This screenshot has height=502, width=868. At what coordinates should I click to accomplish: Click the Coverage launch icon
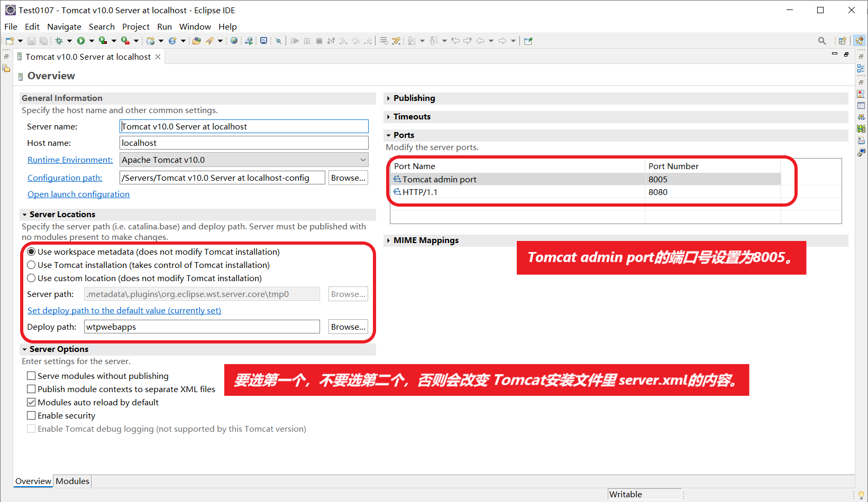(x=103, y=41)
